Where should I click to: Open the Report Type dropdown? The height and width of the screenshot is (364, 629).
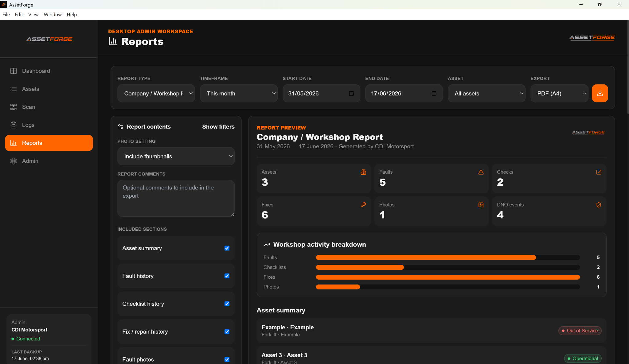point(156,93)
